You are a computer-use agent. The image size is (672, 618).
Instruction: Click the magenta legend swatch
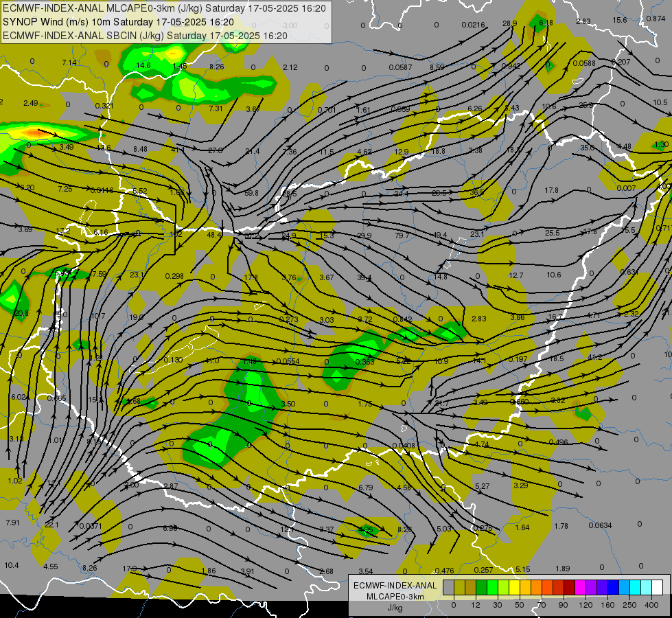click(x=581, y=587)
